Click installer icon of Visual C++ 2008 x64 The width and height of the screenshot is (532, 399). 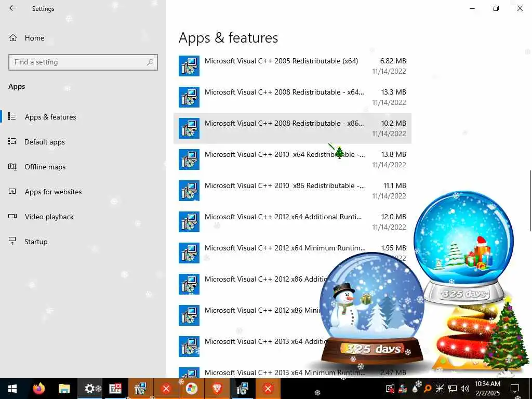pos(189,97)
